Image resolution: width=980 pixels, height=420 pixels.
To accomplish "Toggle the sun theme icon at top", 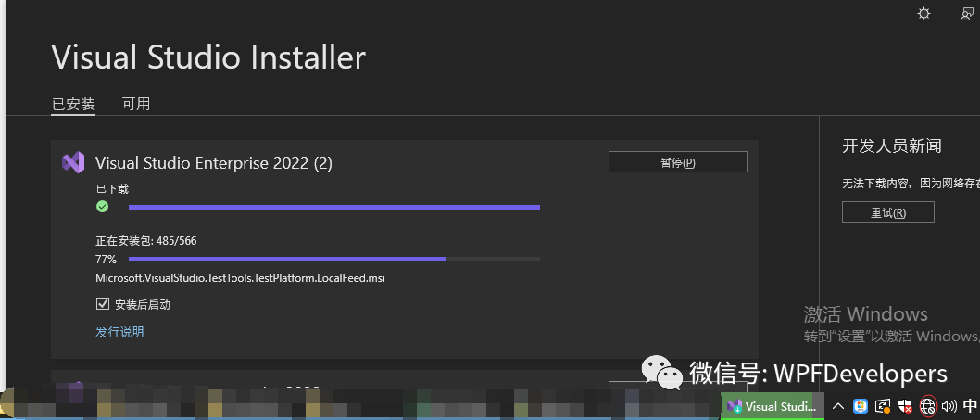I will click(x=923, y=14).
